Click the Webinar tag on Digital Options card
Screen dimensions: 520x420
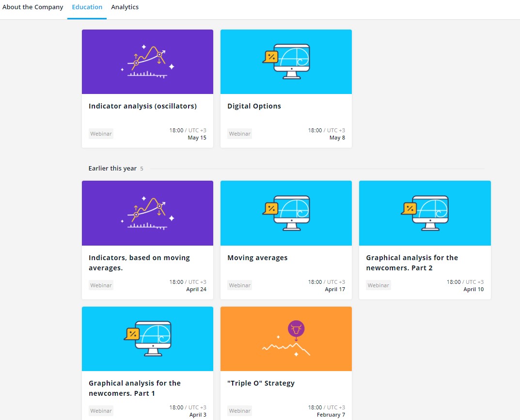pyautogui.click(x=240, y=134)
